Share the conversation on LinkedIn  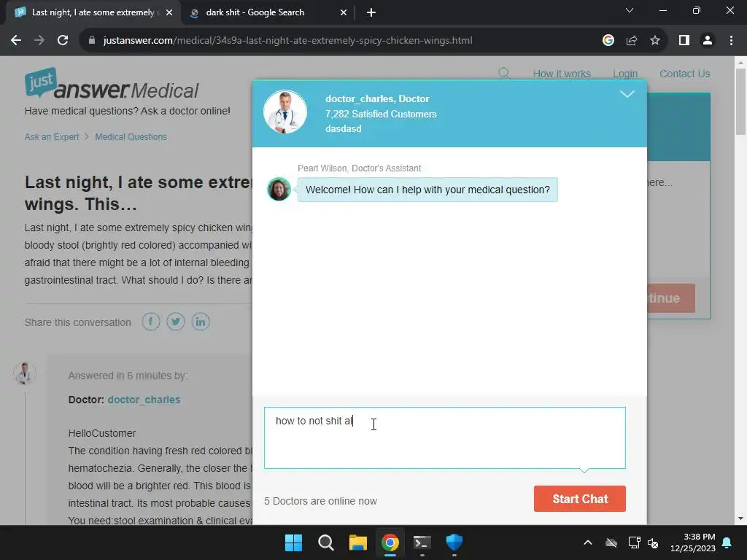[x=201, y=322]
